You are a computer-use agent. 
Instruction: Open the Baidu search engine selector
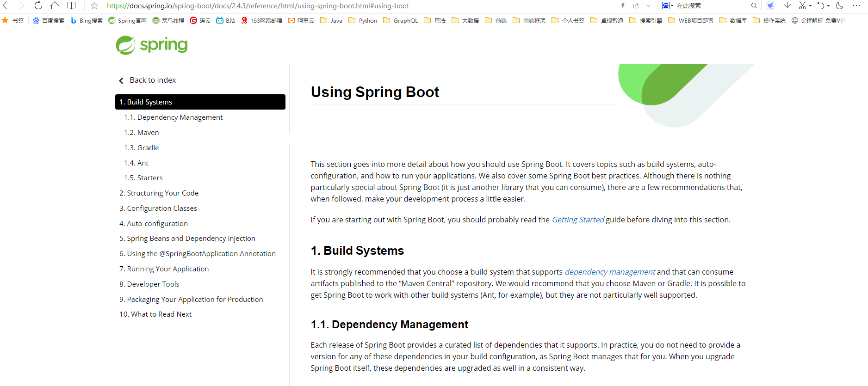pos(668,6)
